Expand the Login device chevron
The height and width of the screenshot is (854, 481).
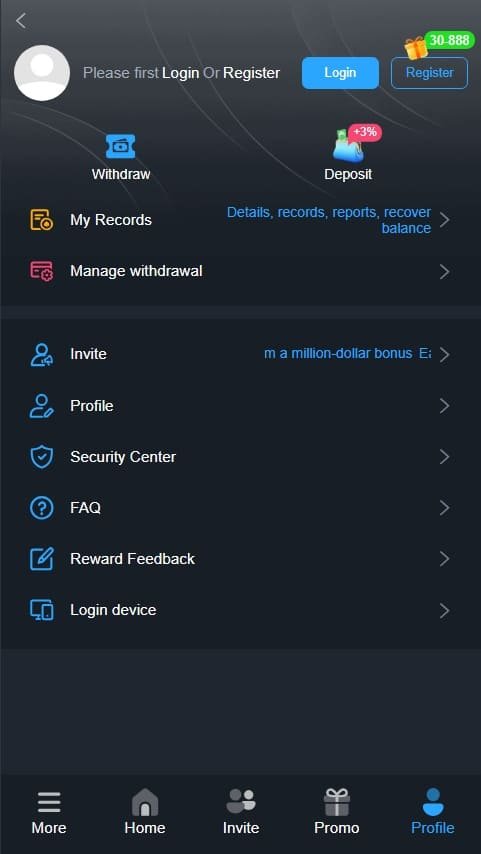pyautogui.click(x=445, y=610)
